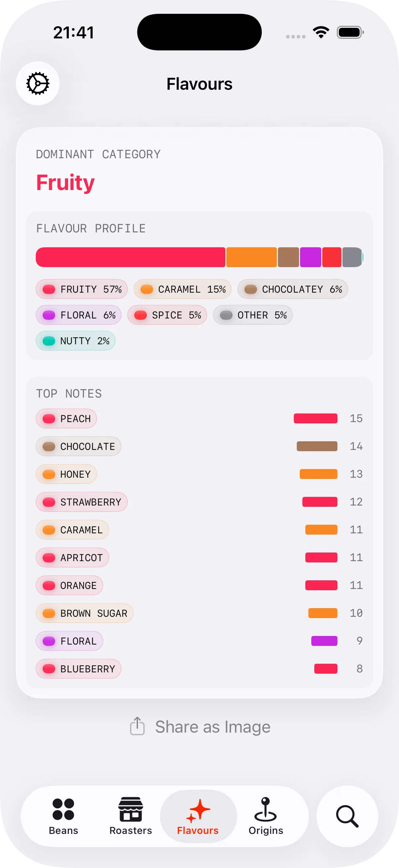Tap the Fruity dominant category heading
399x868 pixels.
(x=65, y=183)
